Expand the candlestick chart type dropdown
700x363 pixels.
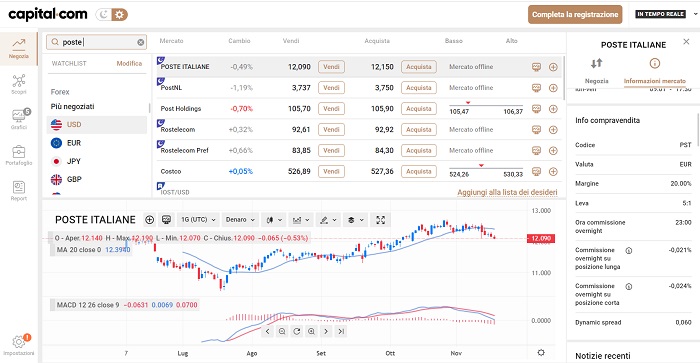(x=274, y=220)
